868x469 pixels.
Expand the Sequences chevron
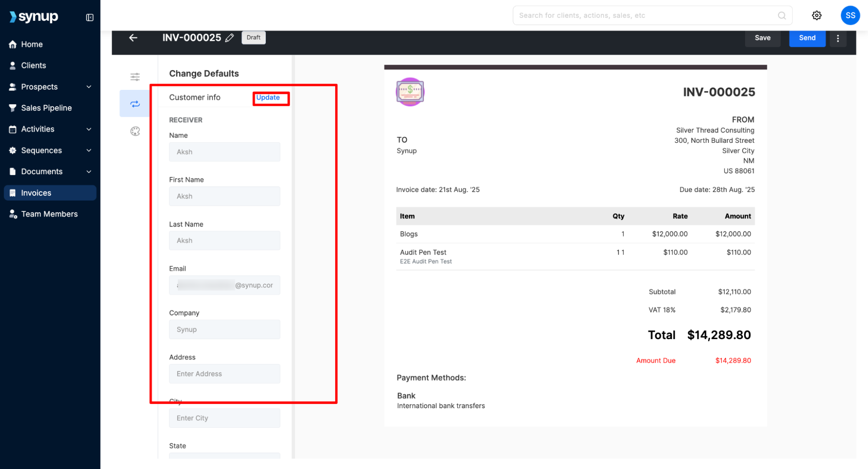[89, 150]
